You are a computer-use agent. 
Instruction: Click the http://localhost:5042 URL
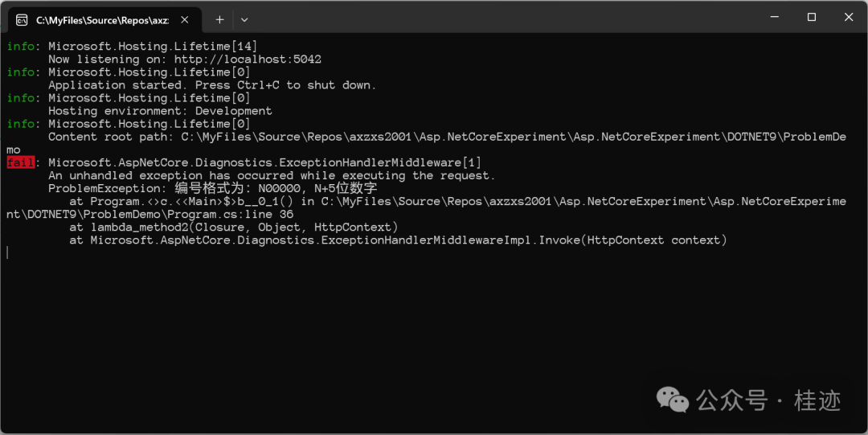tap(248, 60)
